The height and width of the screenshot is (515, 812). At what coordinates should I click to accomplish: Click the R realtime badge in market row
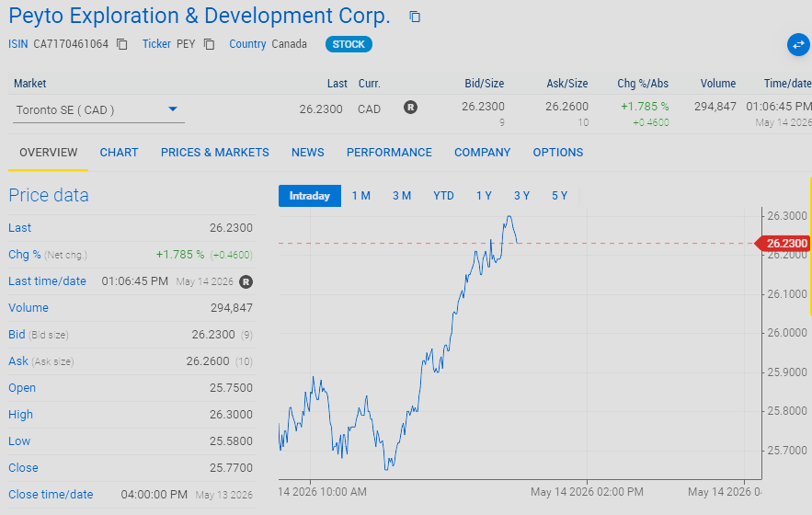point(410,108)
